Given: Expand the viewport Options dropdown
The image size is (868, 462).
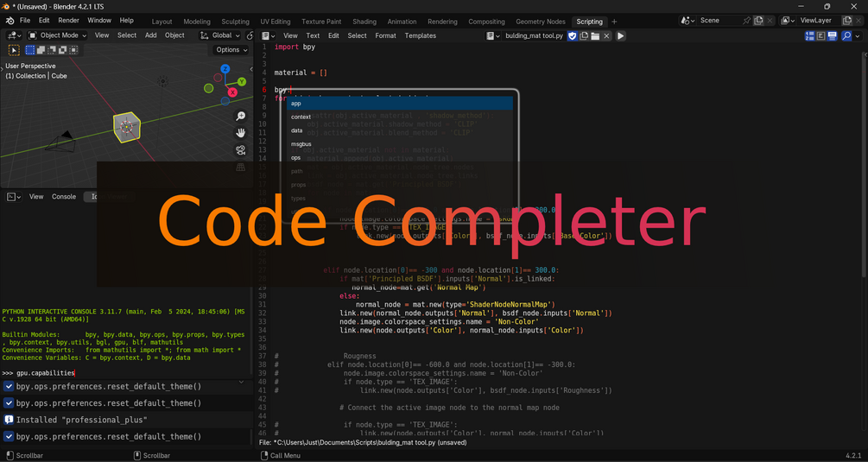Looking at the screenshot, I should (x=231, y=50).
